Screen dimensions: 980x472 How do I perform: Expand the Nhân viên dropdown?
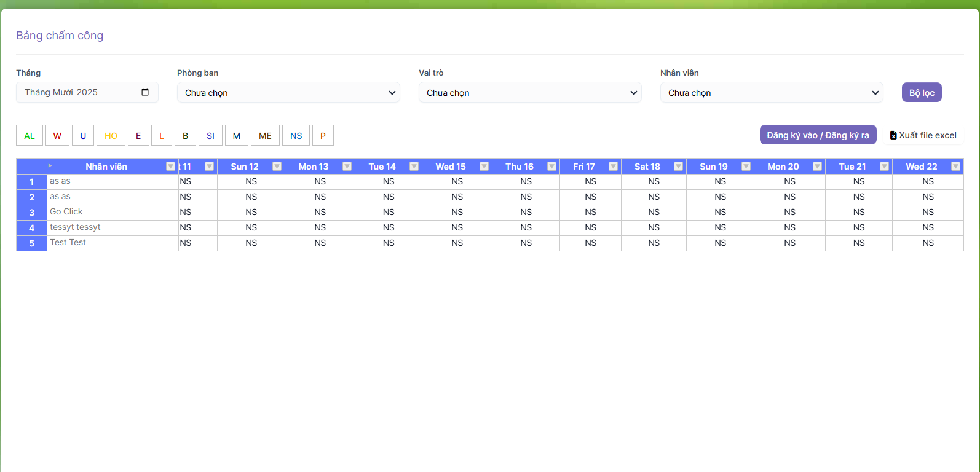(772, 93)
